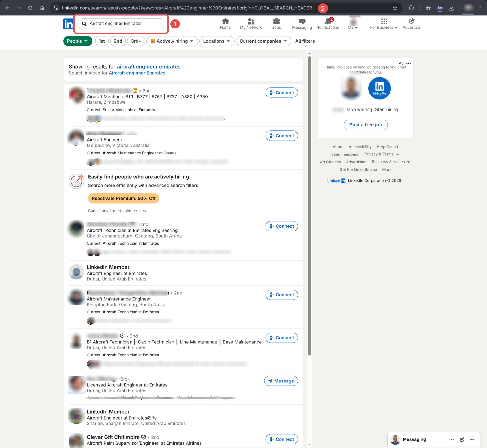The image size is (487, 448).
Task: Bookmark this page with the star icon
Action: pos(395,8)
